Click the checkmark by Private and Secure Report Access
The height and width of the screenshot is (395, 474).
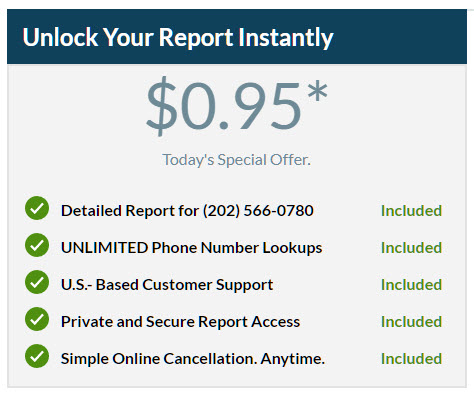coord(37,319)
